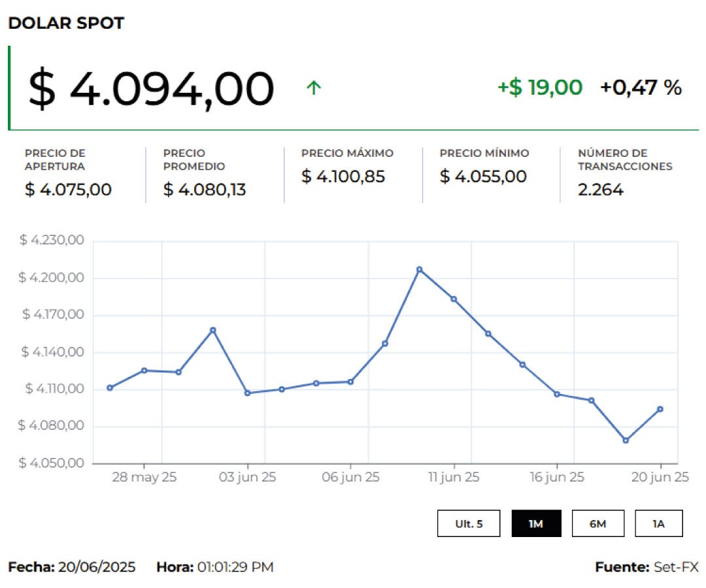706x588 pixels.
Task: Select the Número de Transacciones value 2.264
Action: click(601, 190)
